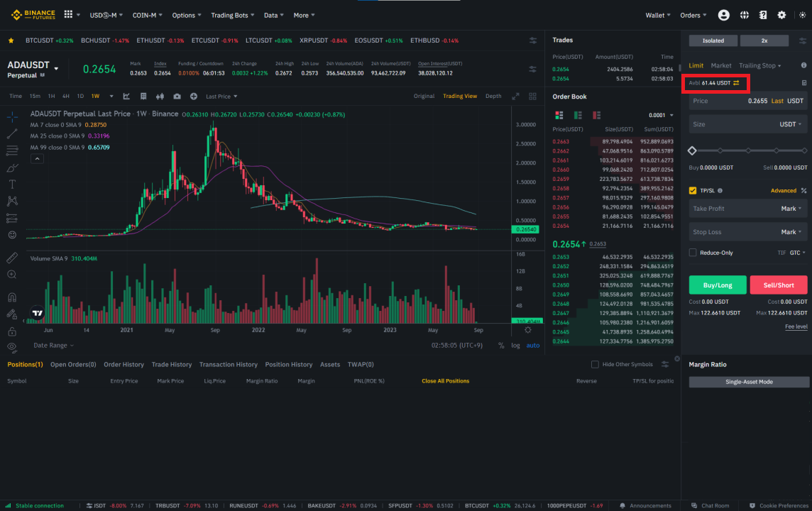
Task: Open the Fee level link
Action: 796,326
